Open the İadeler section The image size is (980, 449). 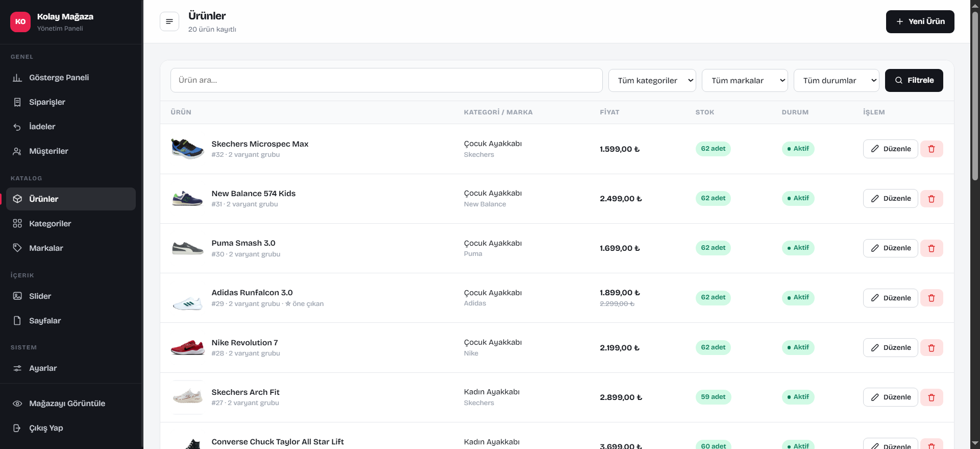(71, 127)
